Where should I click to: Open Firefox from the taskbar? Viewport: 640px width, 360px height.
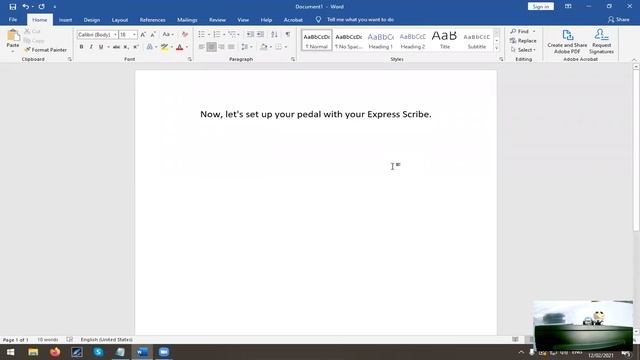(55, 352)
